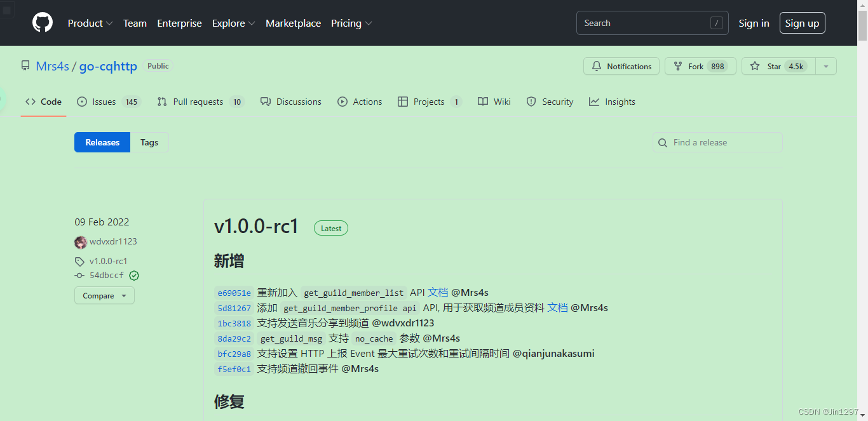Click the Issues circle icon

click(x=81, y=102)
